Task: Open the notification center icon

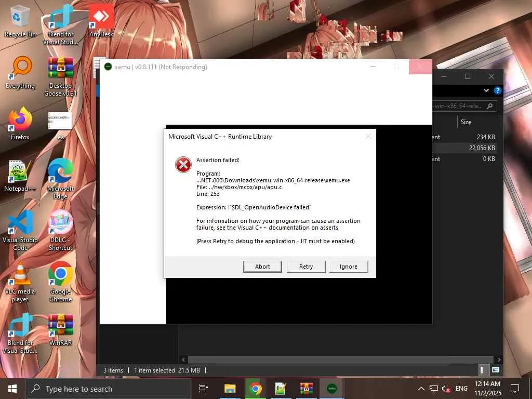Action: (515, 389)
